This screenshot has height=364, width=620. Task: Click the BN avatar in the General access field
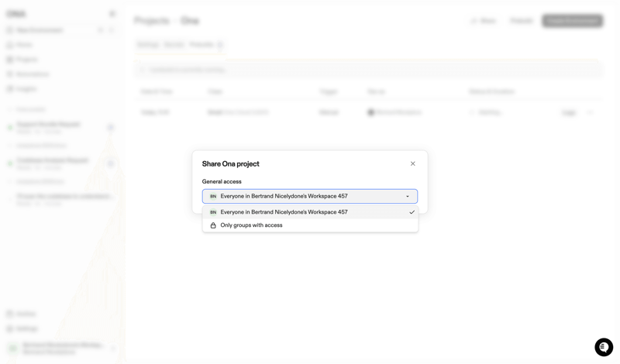coord(213,197)
